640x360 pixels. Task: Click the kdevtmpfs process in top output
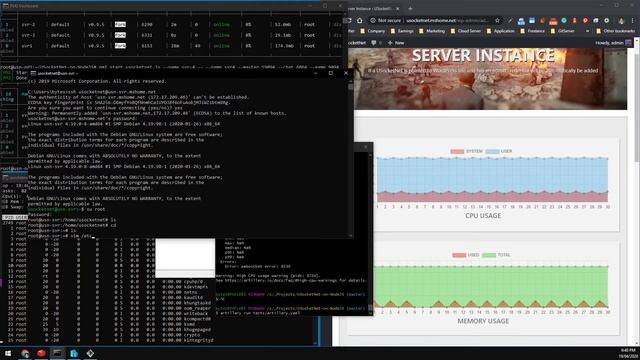[196, 287]
